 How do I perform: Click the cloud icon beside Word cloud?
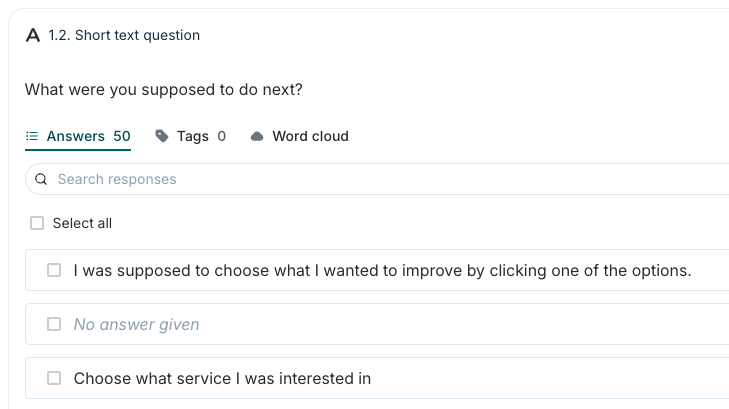(257, 136)
